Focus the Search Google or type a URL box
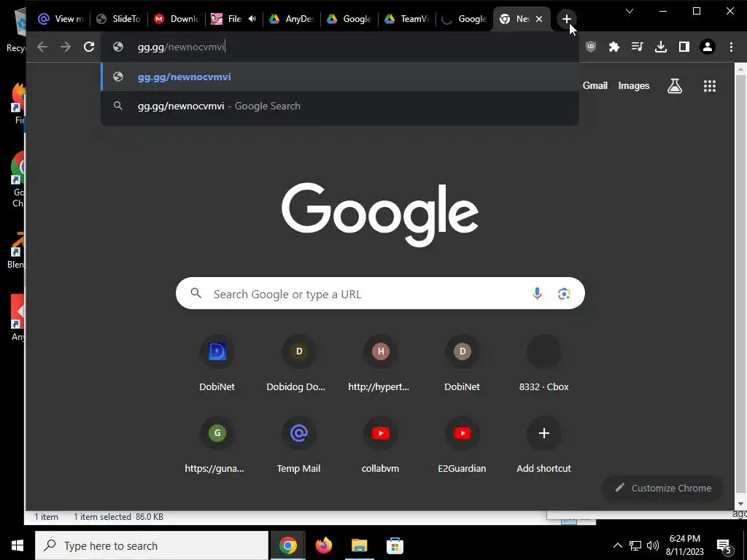This screenshot has height=560, width=747. [x=380, y=293]
